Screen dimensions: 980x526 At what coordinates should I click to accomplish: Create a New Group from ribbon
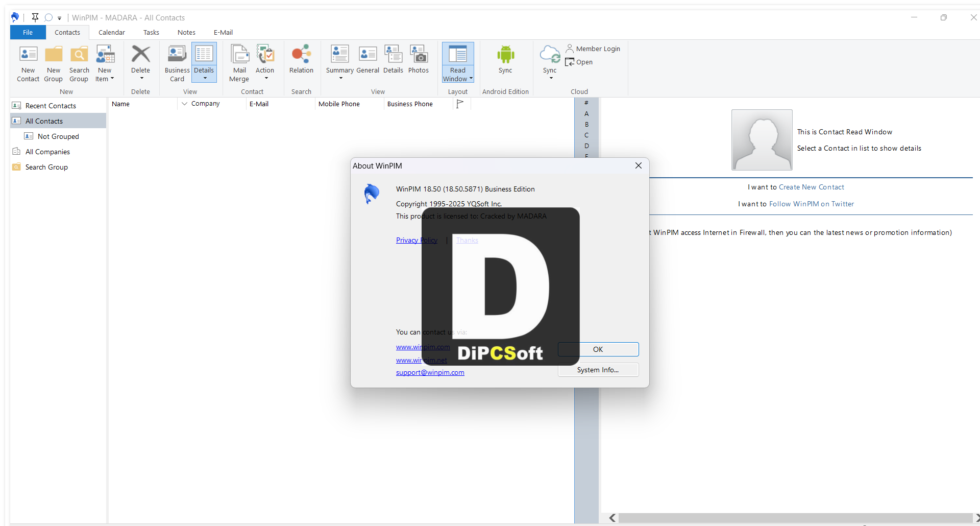click(53, 63)
